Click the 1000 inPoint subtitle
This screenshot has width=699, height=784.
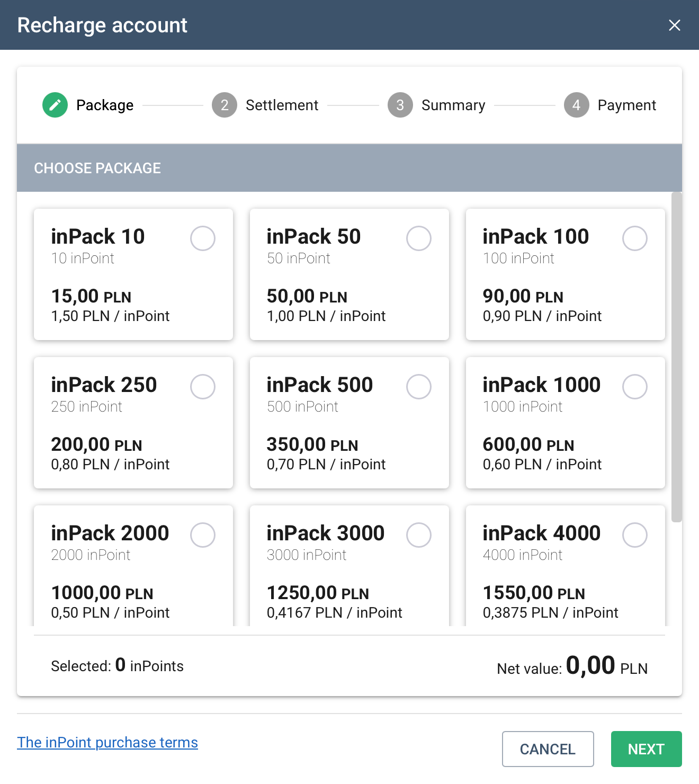pyautogui.click(x=523, y=407)
